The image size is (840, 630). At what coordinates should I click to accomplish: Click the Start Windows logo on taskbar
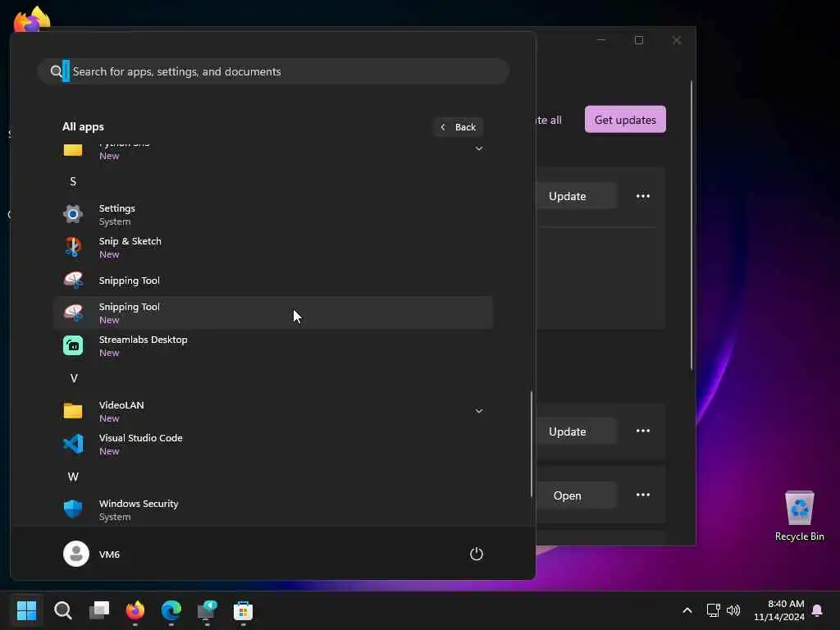pos(26,610)
